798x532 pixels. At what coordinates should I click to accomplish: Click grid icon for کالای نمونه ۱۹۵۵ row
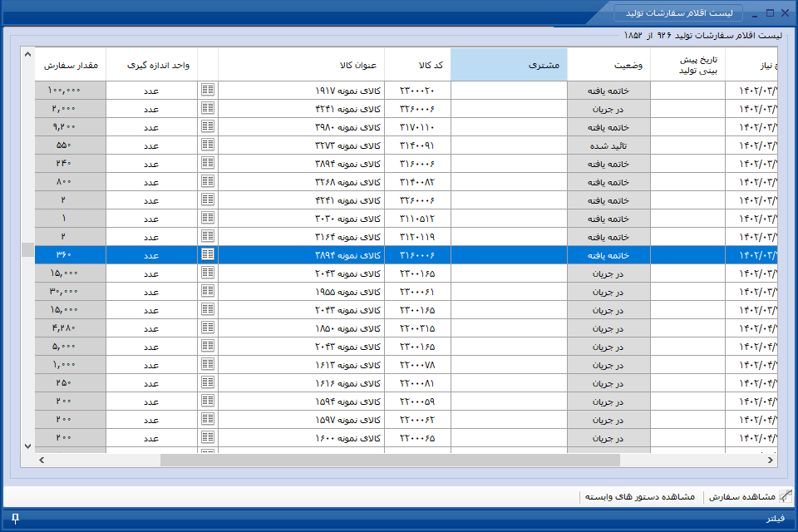[208, 291]
